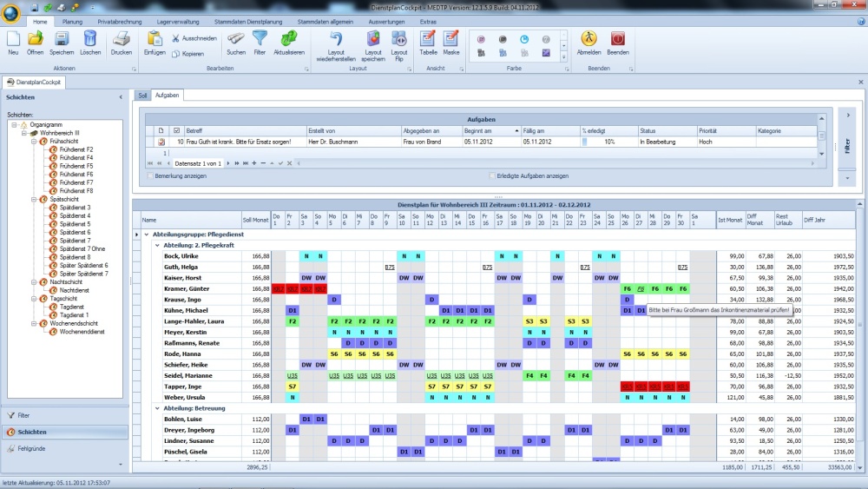Click the Drucken printer icon
The height and width of the screenshot is (489, 868).
pos(122,39)
